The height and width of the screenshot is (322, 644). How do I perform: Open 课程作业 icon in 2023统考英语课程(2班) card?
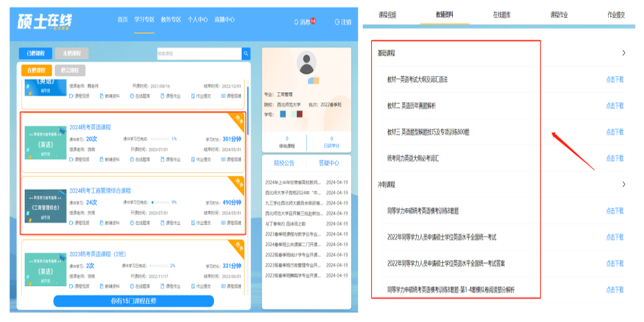click(x=162, y=286)
